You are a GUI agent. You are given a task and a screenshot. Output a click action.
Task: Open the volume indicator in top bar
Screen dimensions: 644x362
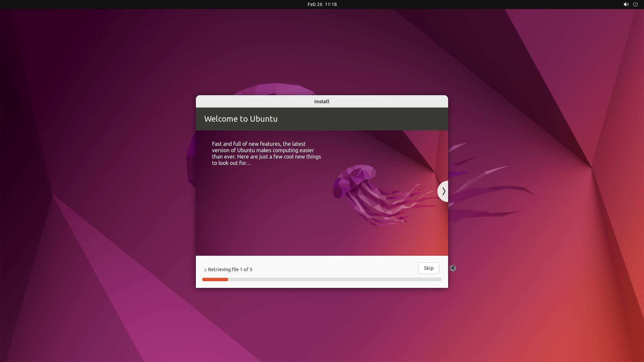(626, 4)
